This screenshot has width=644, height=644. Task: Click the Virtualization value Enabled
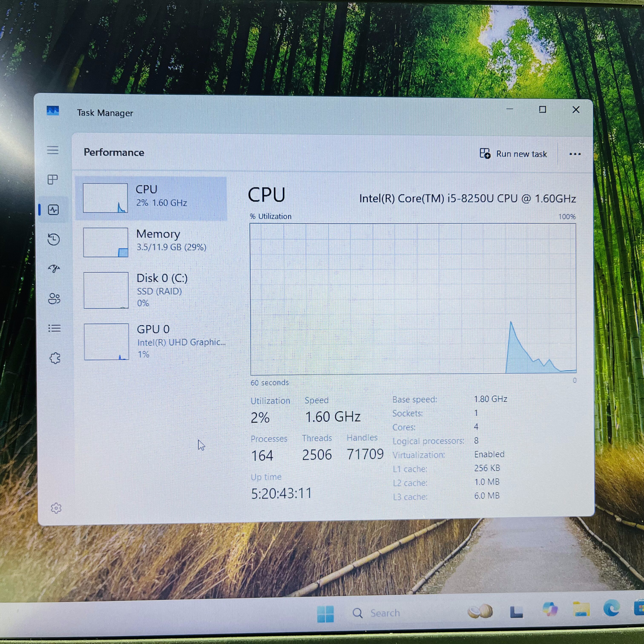489,454
